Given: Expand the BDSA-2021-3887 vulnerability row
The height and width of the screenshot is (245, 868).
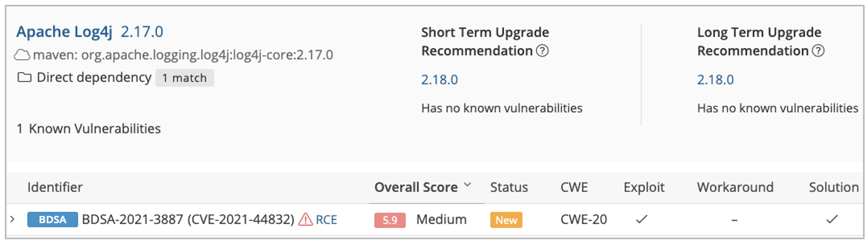Looking at the screenshot, I should click(x=13, y=219).
